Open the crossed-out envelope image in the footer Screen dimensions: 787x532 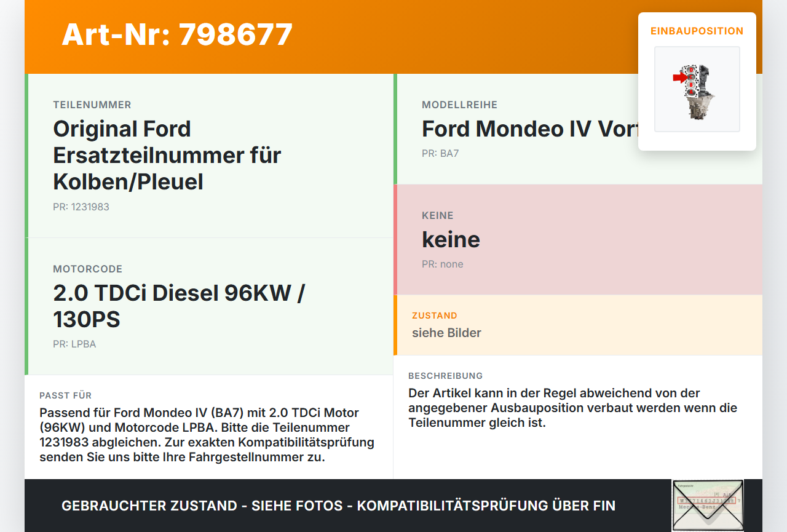click(x=708, y=506)
